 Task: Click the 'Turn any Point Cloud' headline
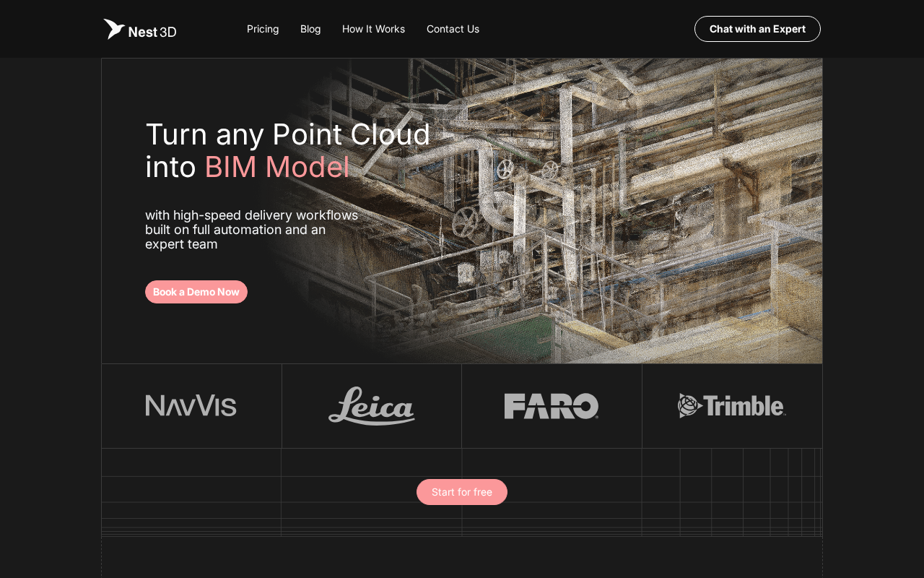287,134
